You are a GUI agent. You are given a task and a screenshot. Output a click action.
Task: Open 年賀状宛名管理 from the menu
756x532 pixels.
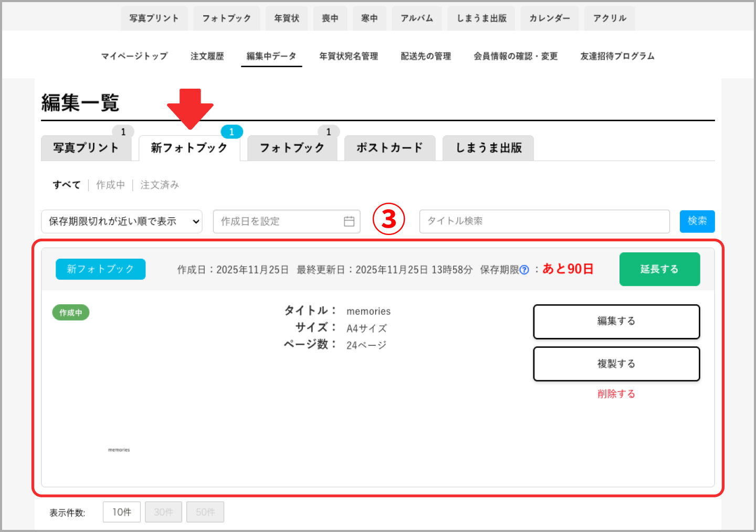point(348,56)
